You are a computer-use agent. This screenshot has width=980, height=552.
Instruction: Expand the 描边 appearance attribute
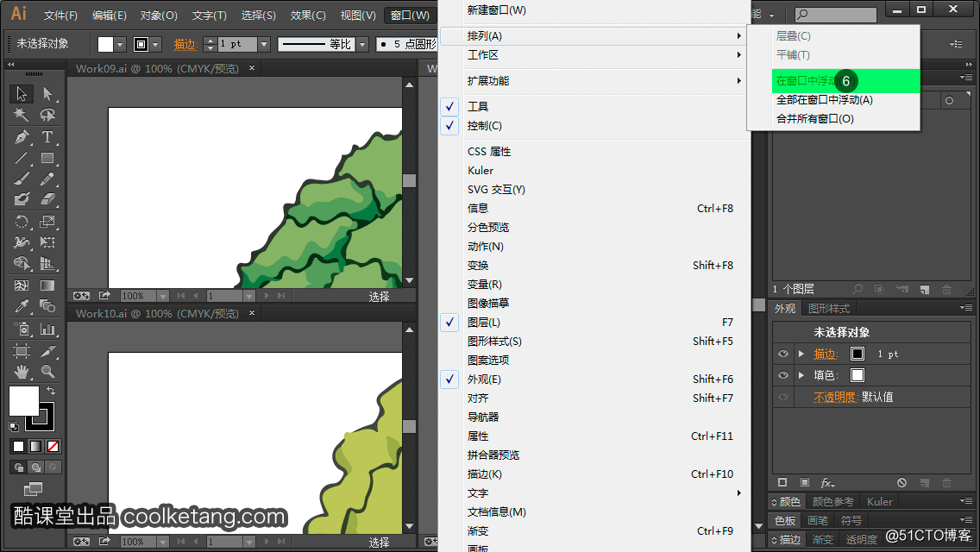tap(801, 354)
